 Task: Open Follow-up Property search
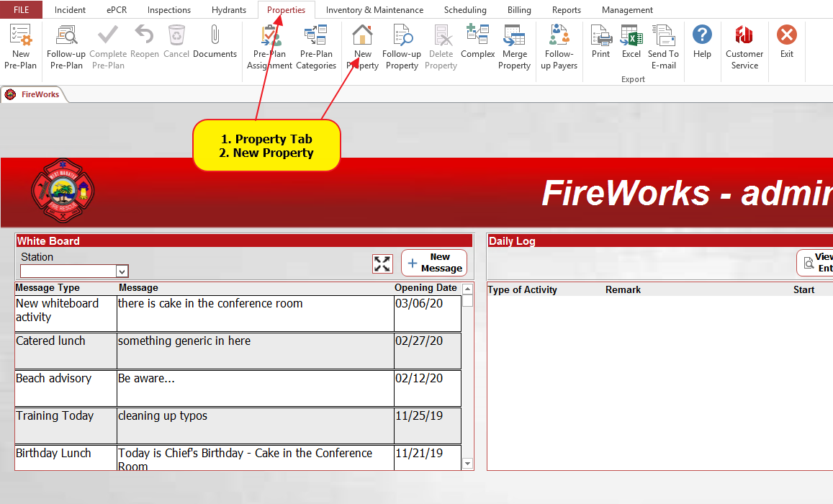pyautogui.click(x=402, y=47)
